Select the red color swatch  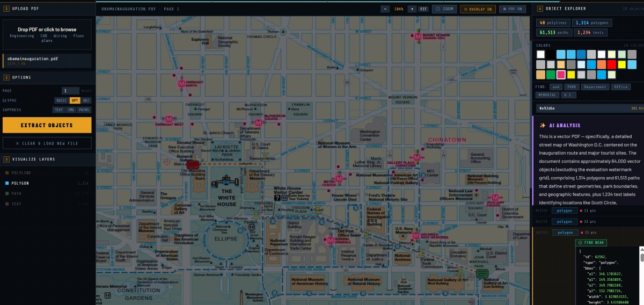[611, 64]
